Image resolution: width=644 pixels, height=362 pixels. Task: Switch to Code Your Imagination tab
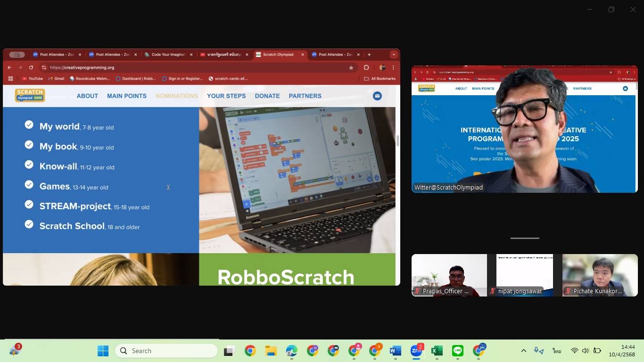coord(168,55)
